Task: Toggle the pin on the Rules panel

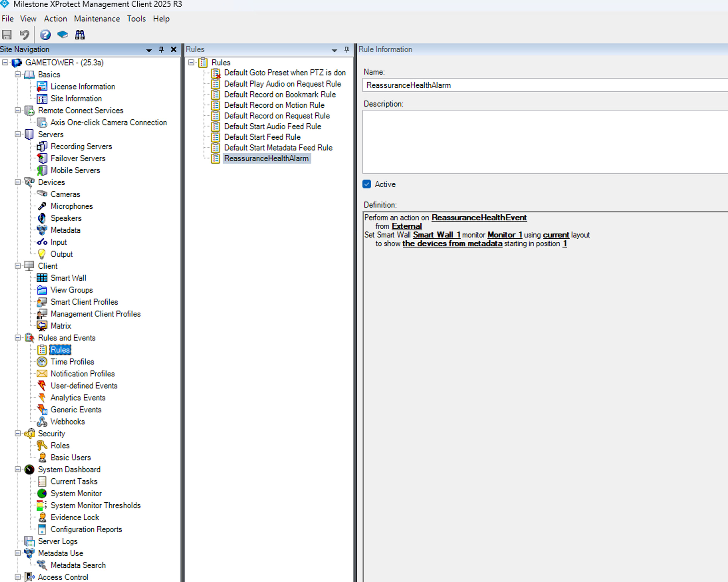Action: coord(347,49)
